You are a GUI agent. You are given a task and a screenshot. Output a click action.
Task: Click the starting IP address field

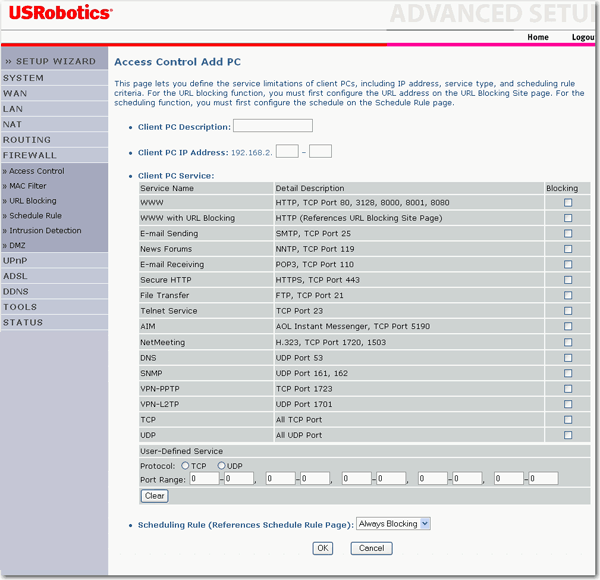(x=287, y=151)
